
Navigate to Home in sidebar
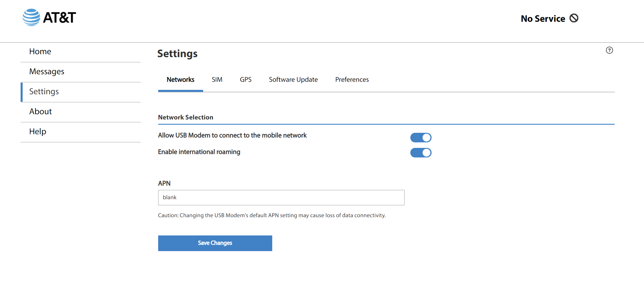[x=81, y=52]
